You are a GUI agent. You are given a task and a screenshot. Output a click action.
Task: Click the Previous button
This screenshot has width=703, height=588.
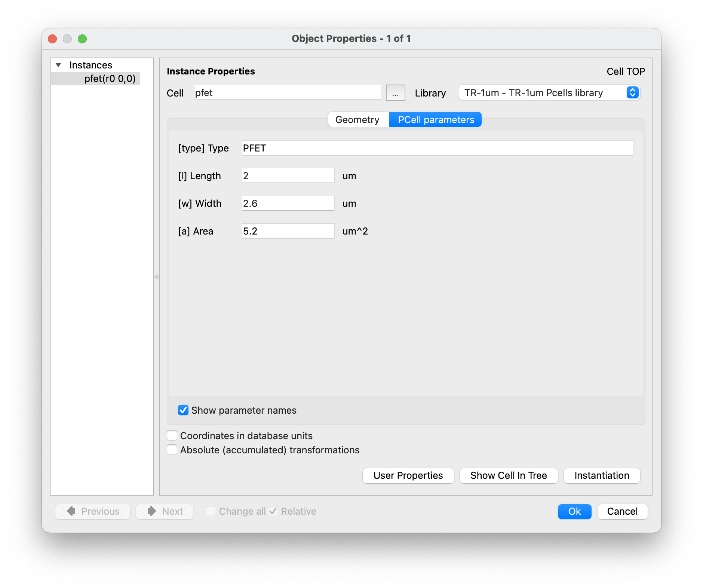[93, 511]
